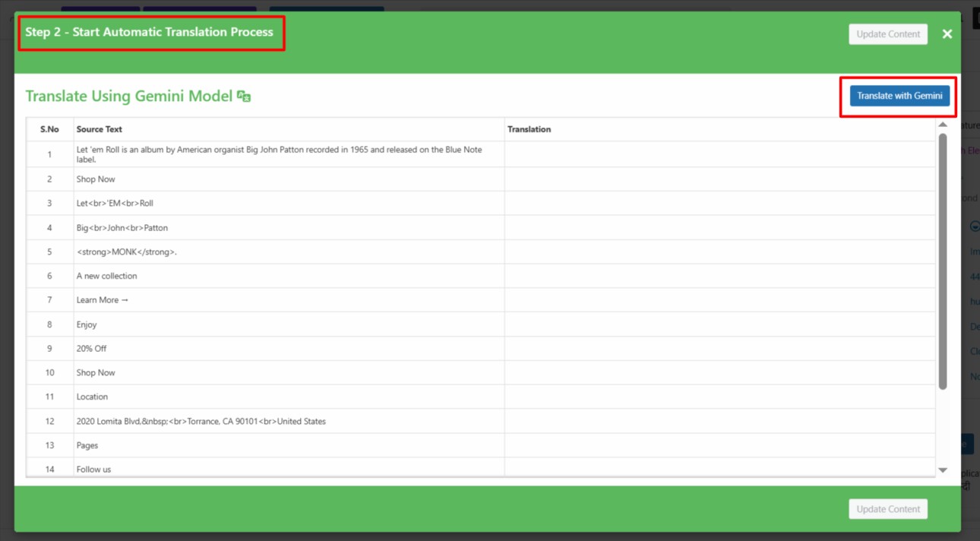Click the table's vertical scrollbar thumb

point(943,258)
